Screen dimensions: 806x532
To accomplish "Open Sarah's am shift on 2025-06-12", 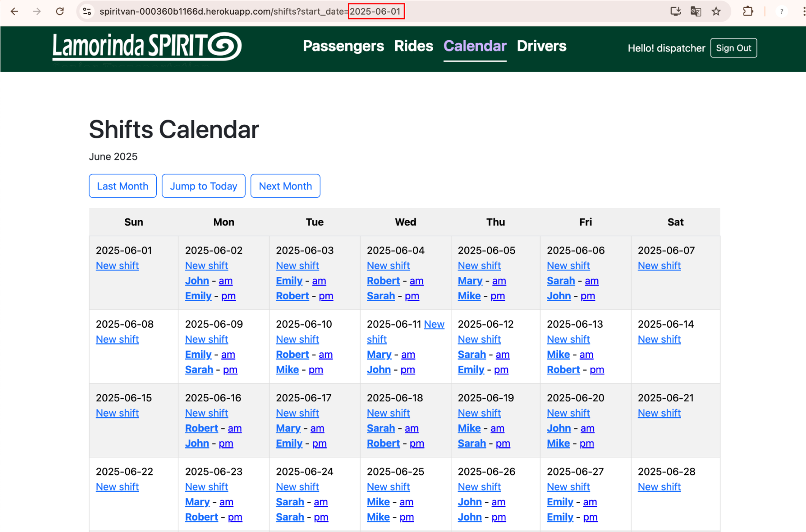I will point(502,355).
